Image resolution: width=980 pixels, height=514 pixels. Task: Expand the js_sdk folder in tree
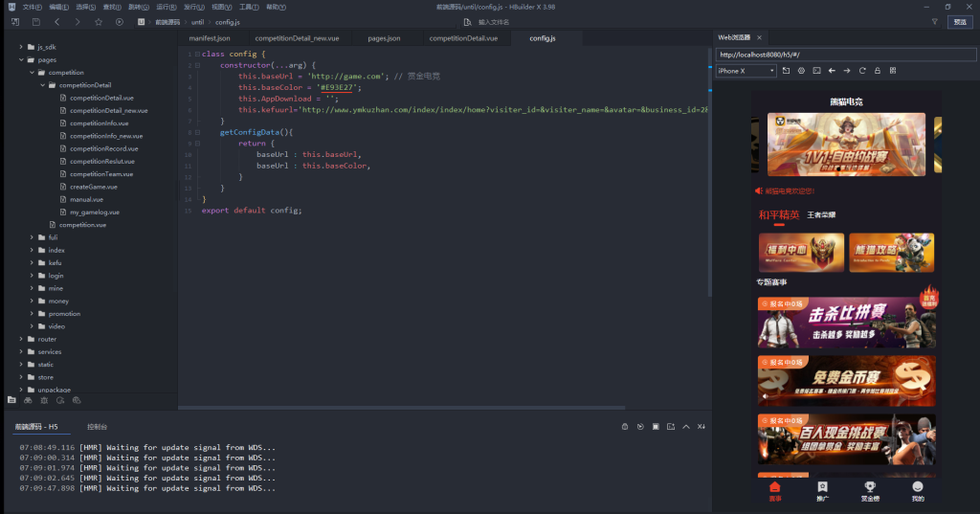point(21,47)
